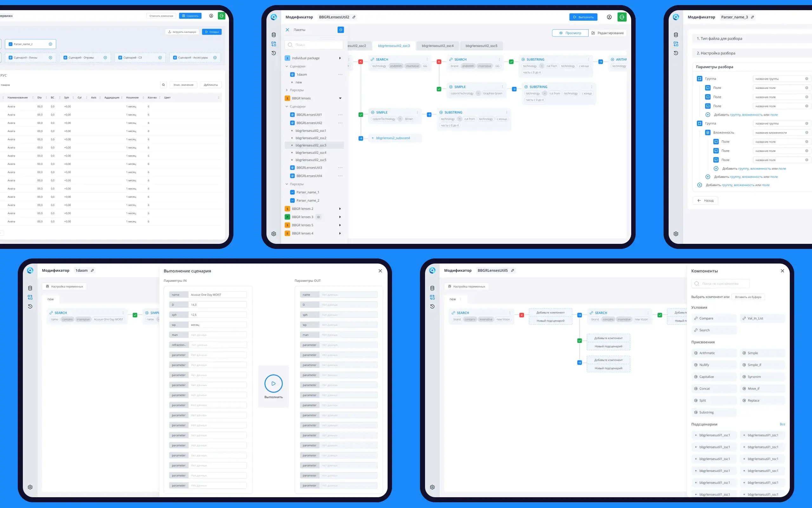Open history icon in BBGRLensesUtil2 sidebar

point(273,53)
